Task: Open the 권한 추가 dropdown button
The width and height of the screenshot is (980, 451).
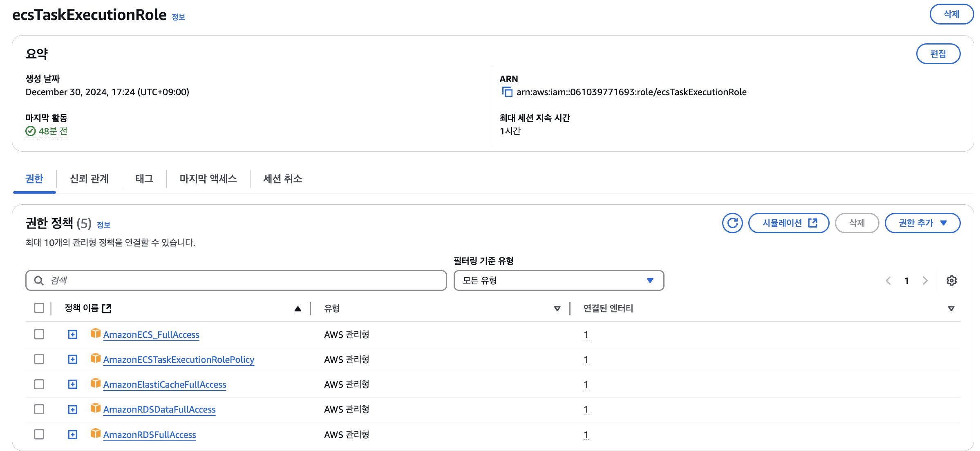Action: (922, 223)
